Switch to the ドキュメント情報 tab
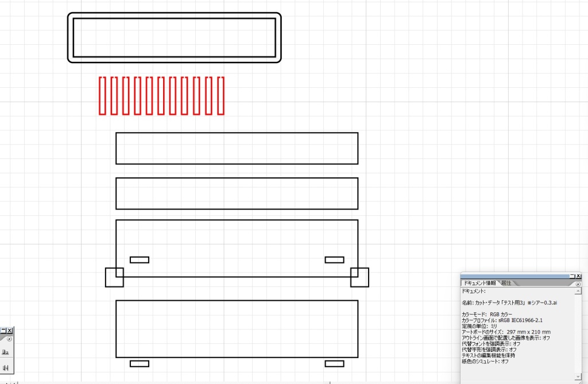This screenshot has height=384, width=588. [480, 283]
